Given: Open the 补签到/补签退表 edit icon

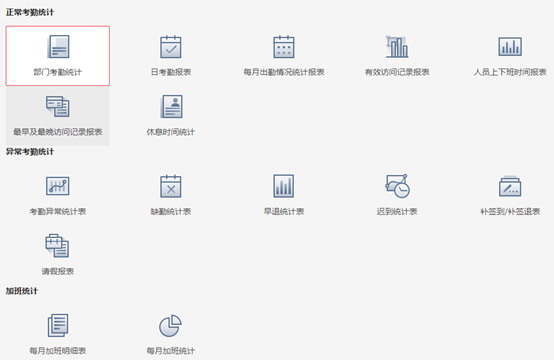Looking at the screenshot, I should [510, 186].
